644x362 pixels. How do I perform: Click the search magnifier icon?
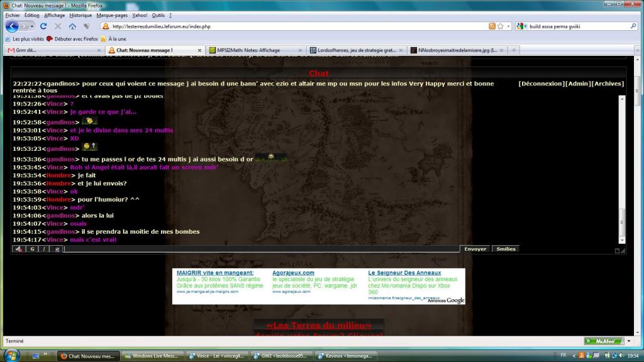[633, 26]
